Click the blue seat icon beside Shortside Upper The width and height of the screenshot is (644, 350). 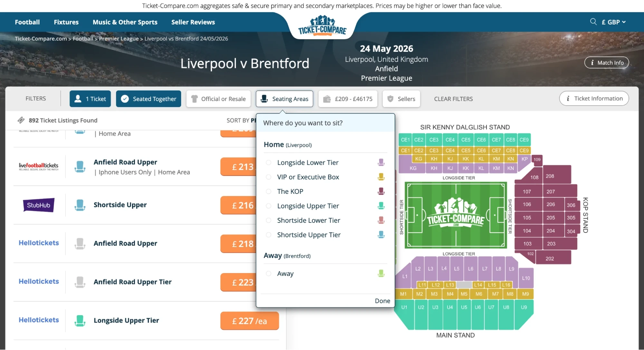pos(79,205)
